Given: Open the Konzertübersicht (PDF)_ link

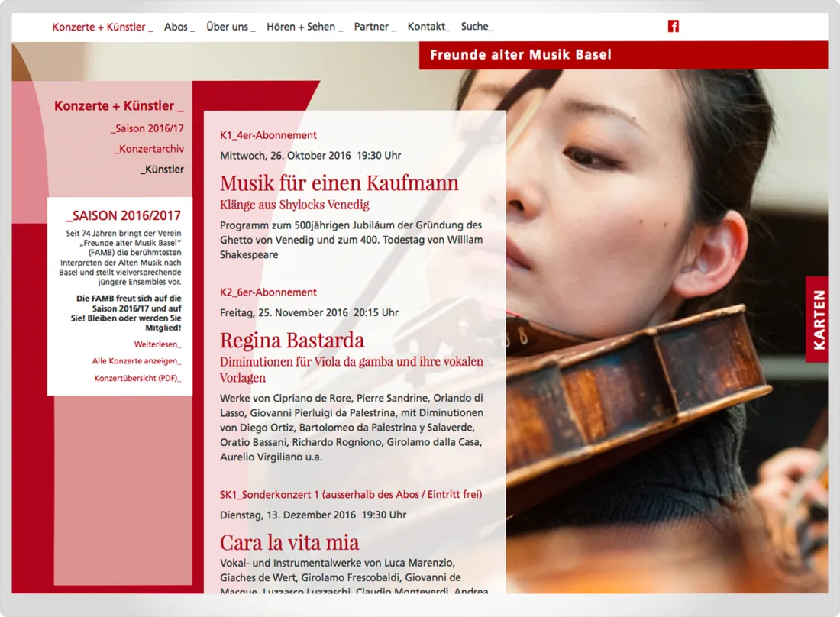Looking at the screenshot, I should [x=137, y=378].
